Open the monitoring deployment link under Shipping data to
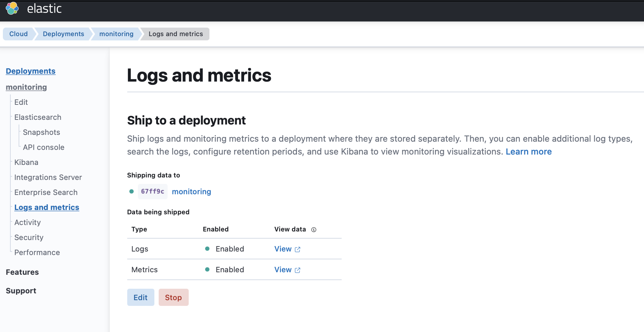The height and width of the screenshot is (332, 644). coord(191,191)
